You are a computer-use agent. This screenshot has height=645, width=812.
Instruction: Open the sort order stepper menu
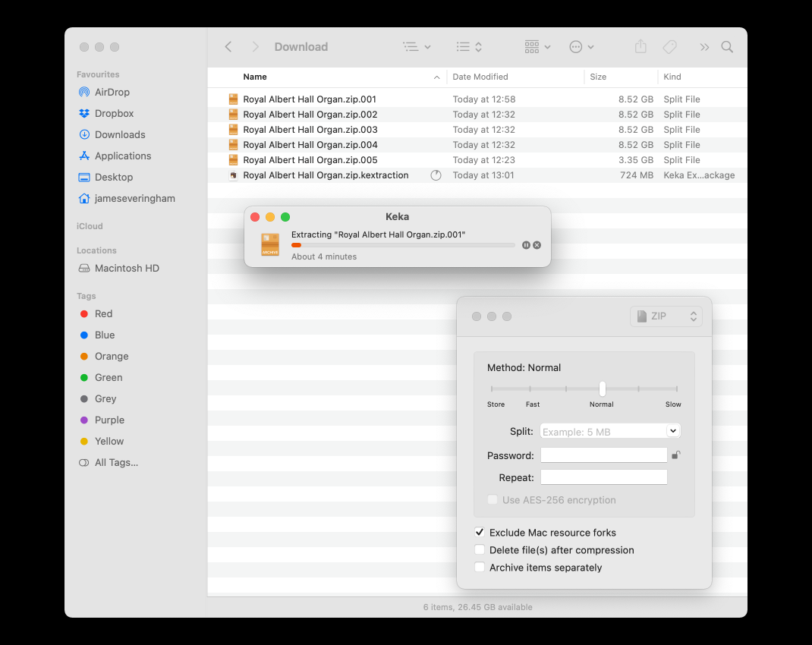tap(470, 47)
